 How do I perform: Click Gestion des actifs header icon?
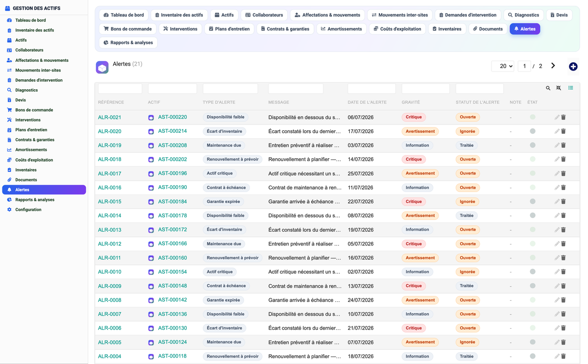click(x=7, y=8)
